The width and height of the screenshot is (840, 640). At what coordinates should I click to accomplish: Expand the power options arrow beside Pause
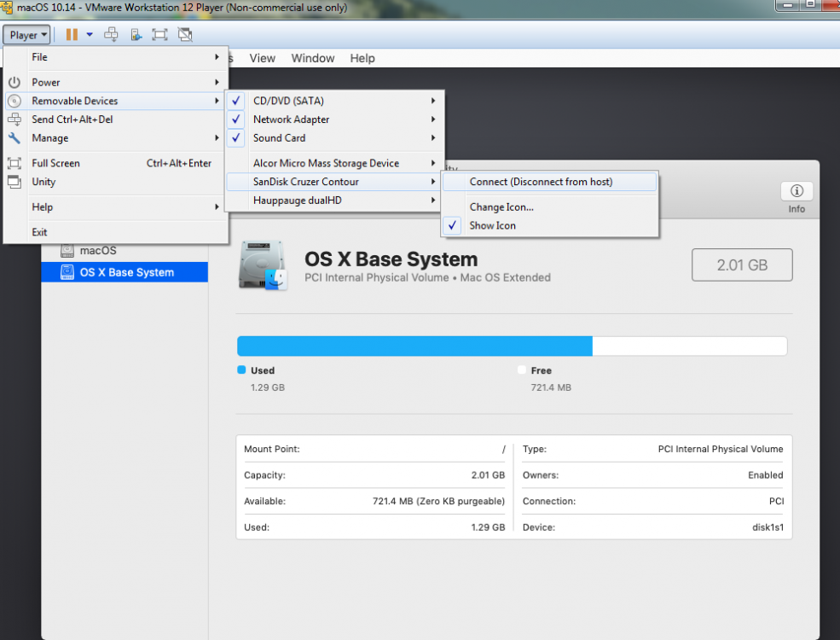tap(90, 35)
